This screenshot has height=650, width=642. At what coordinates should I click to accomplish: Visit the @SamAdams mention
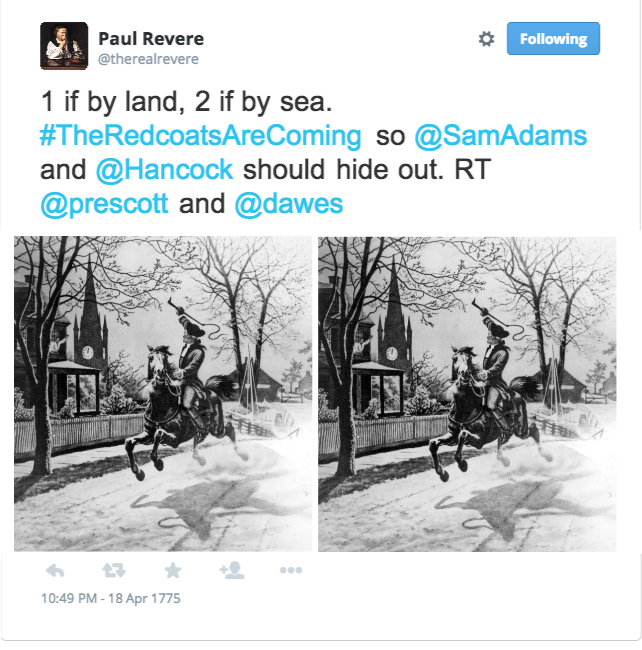[501, 136]
